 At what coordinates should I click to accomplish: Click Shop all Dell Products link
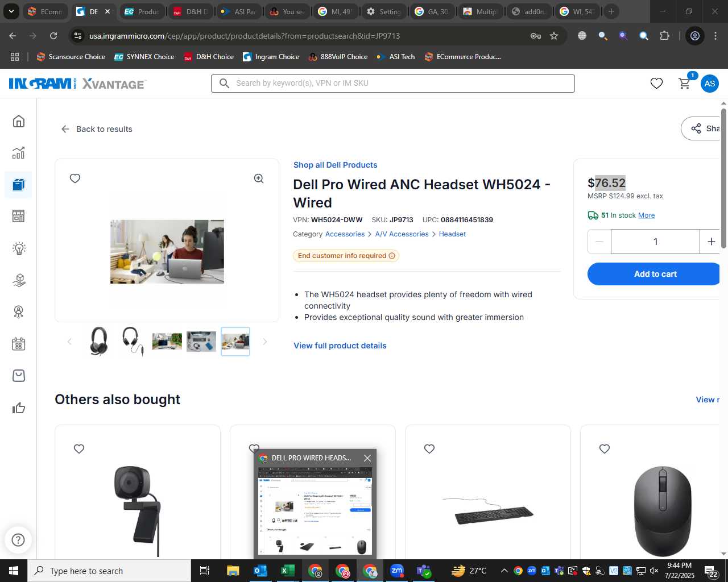click(335, 165)
